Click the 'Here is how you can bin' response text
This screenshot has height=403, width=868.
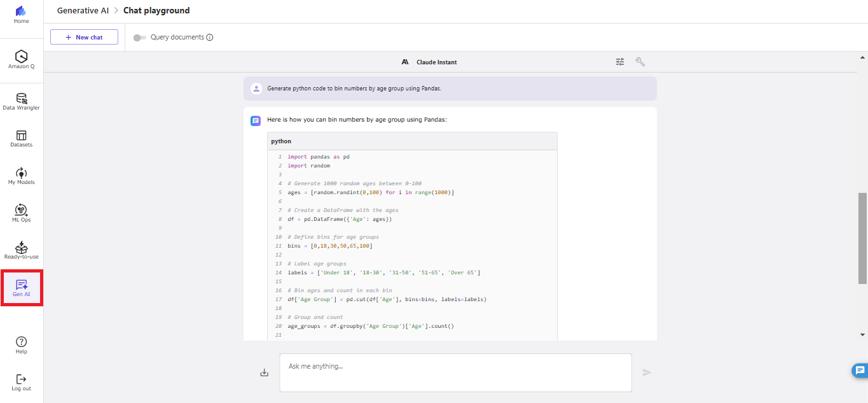[357, 120]
